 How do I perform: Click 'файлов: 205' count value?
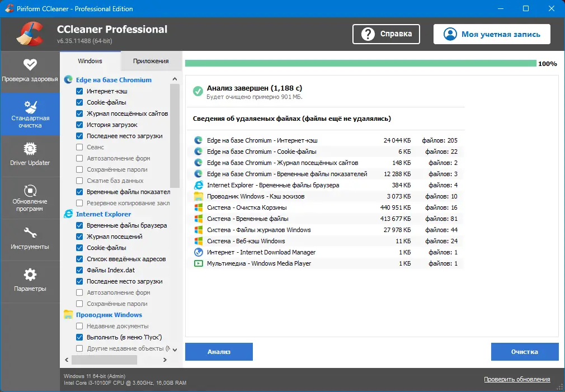(440, 140)
